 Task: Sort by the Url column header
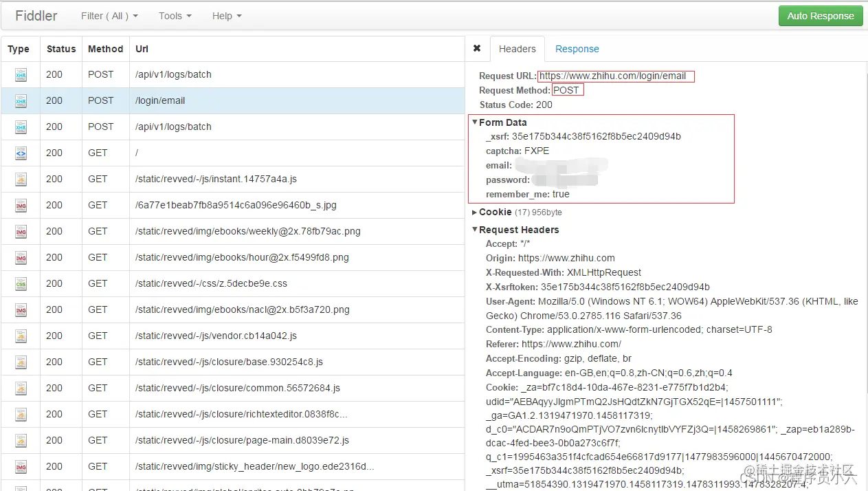tap(142, 49)
